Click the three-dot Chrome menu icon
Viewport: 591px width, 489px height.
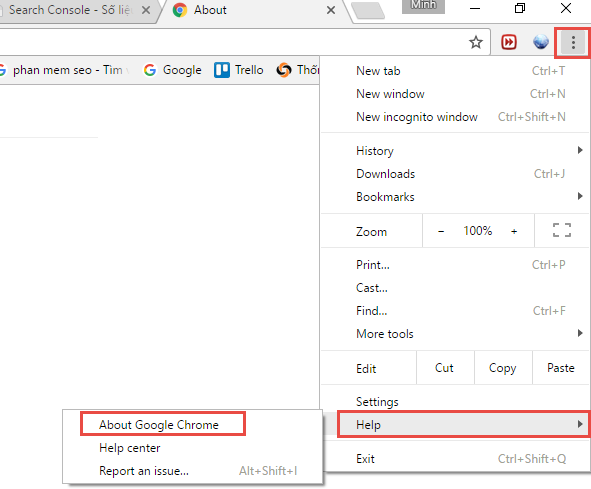pyautogui.click(x=573, y=43)
